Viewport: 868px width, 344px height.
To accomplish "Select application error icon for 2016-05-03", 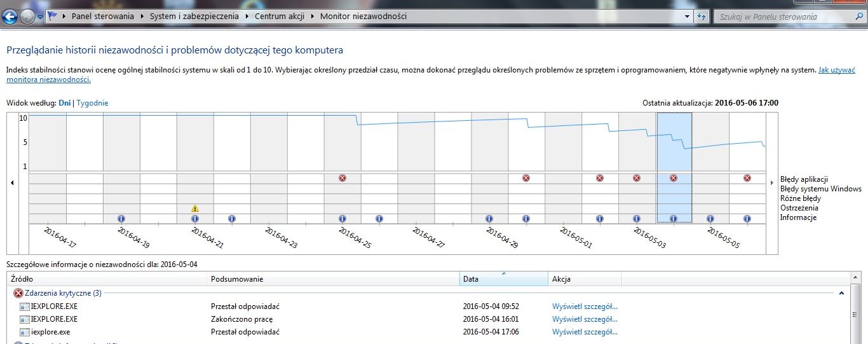I will tap(637, 178).
